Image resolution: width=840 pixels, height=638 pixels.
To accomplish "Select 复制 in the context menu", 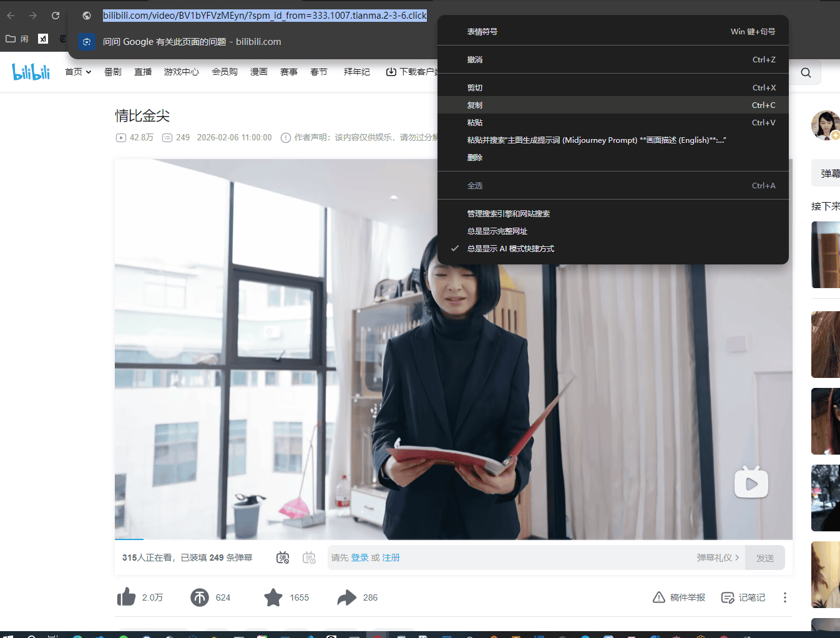I will point(474,105).
